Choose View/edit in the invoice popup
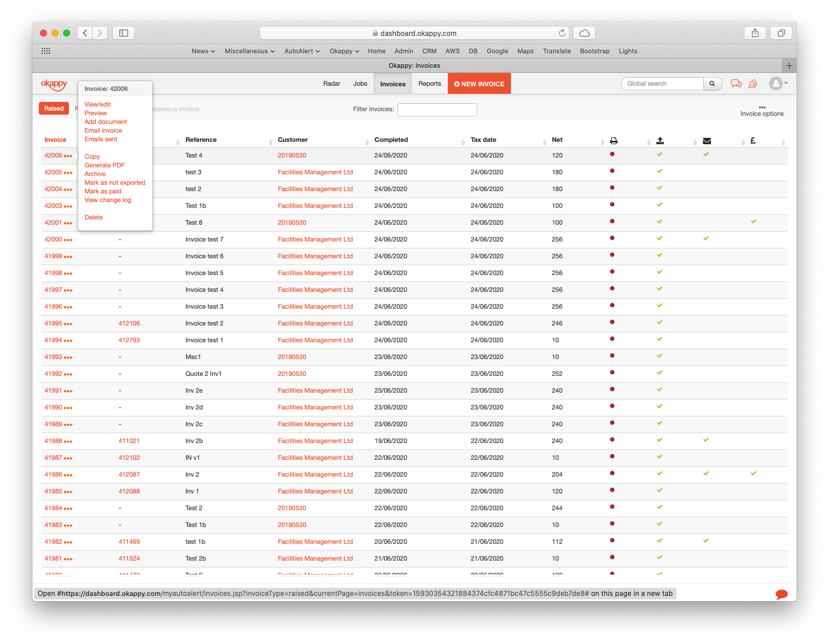The height and width of the screenshot is (644, 829). click(97, 104)
